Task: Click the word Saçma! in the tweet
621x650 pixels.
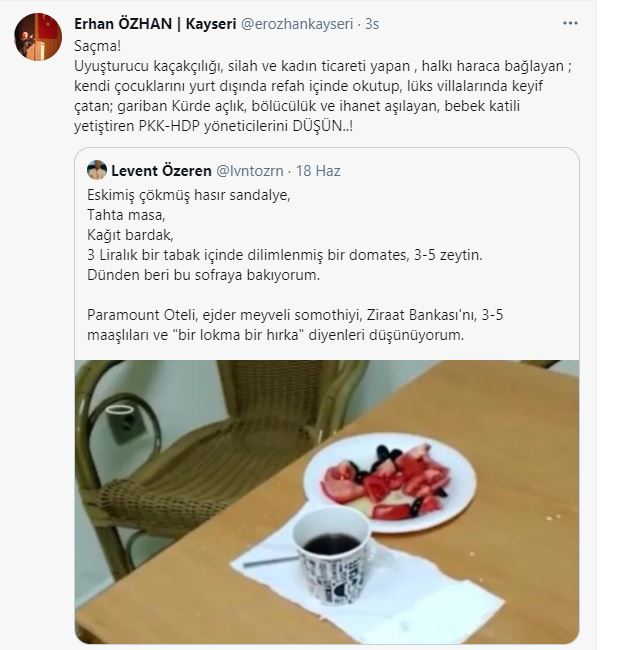Action: tap(97, 46)
